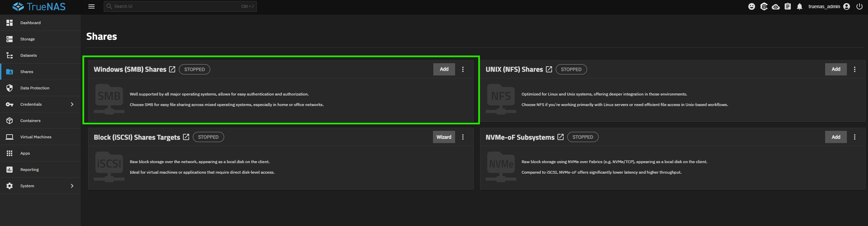Expand the Credentials submenu
Screen dimensions: 868x226
point(72,104)
